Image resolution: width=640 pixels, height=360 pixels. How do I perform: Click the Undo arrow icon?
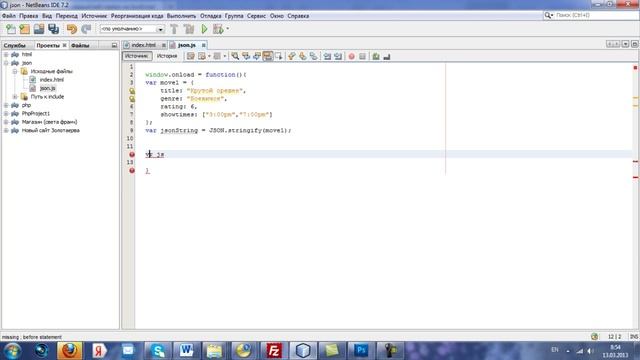[72, 29]
